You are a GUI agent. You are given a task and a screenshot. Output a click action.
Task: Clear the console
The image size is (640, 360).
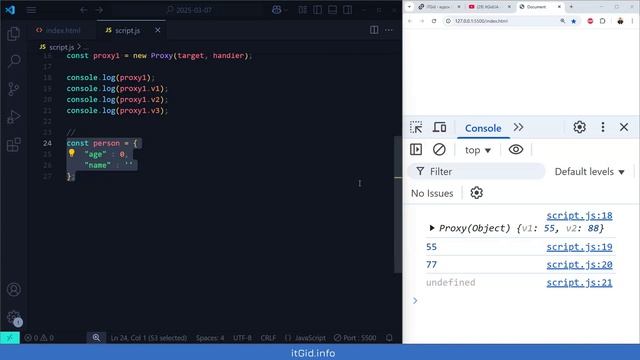pos(439,149)
